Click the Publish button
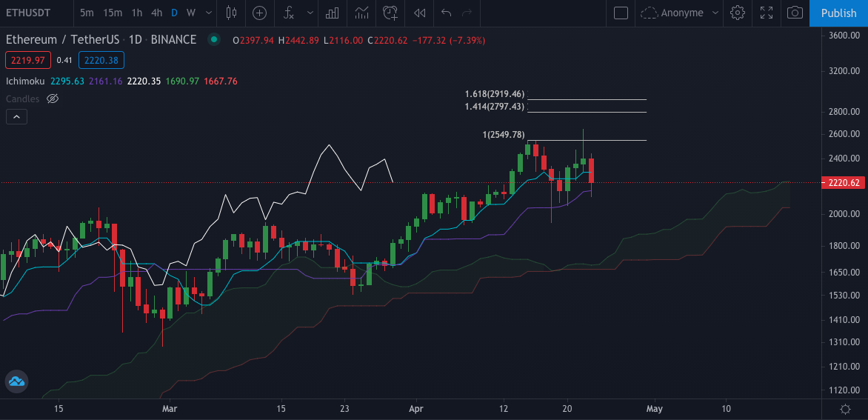 click(838, 13)
